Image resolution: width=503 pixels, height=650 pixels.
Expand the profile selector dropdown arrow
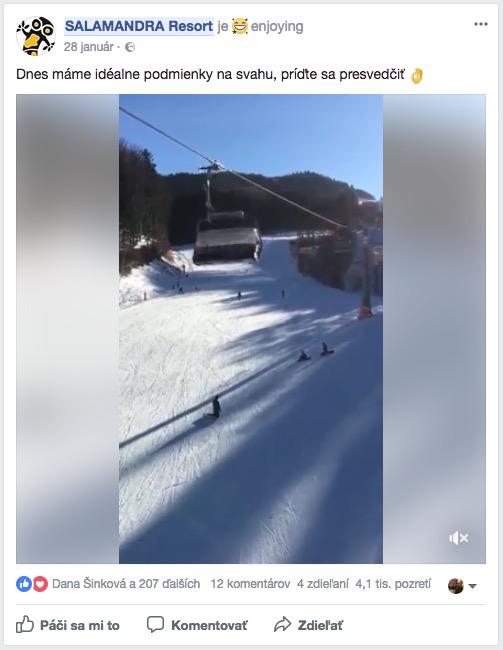pyautogui.click(x=472, y=586)
